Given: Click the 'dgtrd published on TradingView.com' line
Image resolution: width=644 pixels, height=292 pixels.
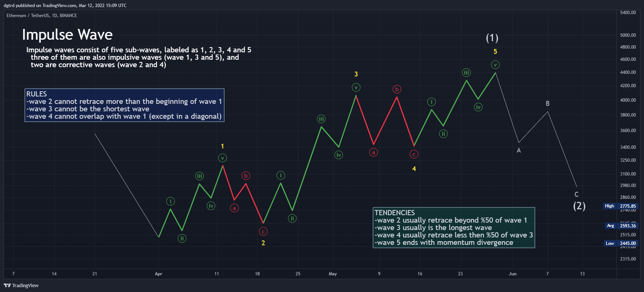Looking at the screenshot, I should pyautogui.click(x=65, y=6).
